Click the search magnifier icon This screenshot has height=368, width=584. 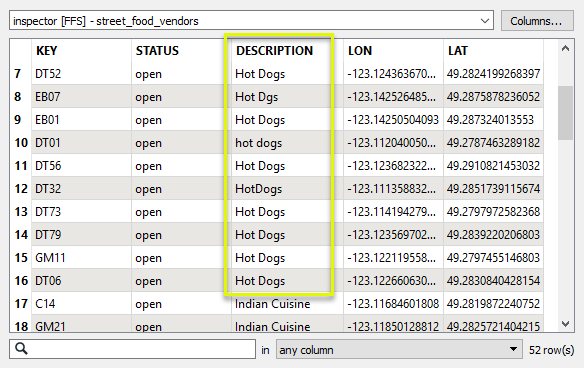click(x=21, y=349)
